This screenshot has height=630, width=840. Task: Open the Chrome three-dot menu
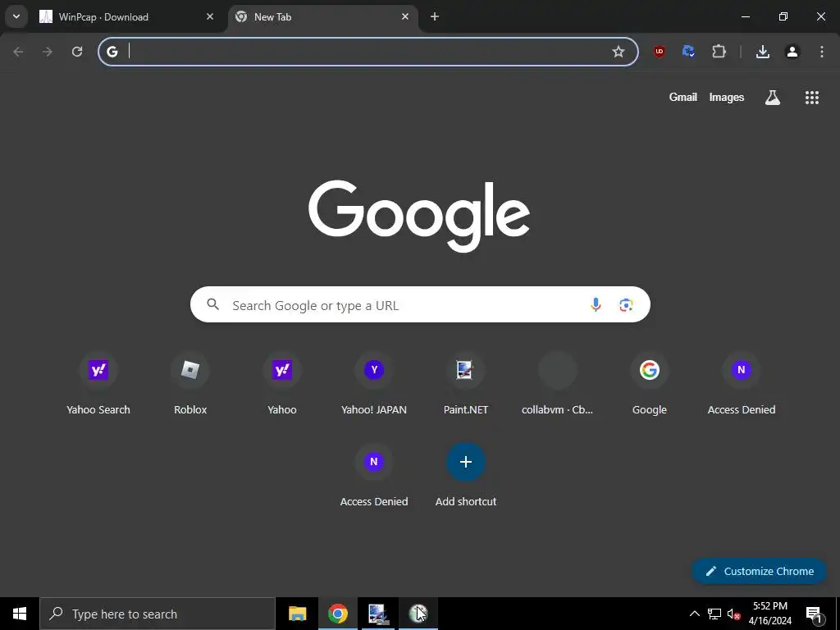click(821, 52)
